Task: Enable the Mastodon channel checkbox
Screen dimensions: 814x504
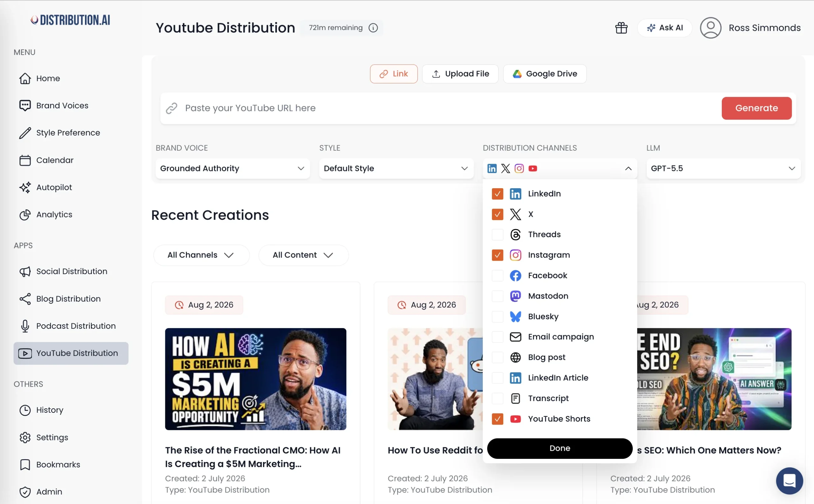Action: click(x=497, y=296)
